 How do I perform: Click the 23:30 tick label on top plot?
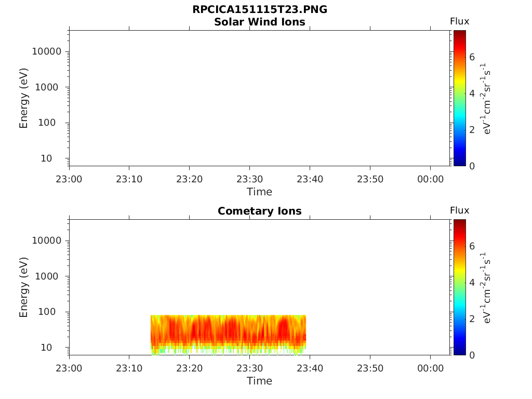click(250, 179)
